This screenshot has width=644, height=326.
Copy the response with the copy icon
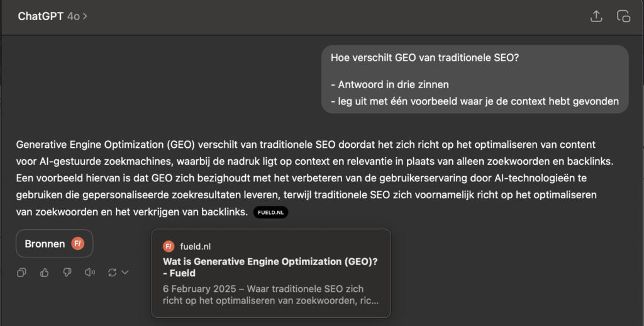click(21, 273)
